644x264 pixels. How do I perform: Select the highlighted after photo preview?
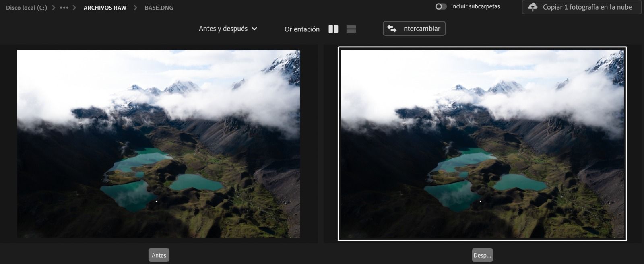(x=482, y=144)
